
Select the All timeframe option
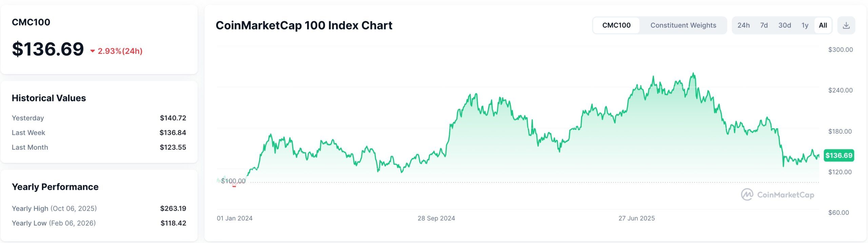(x=823, y=25)
